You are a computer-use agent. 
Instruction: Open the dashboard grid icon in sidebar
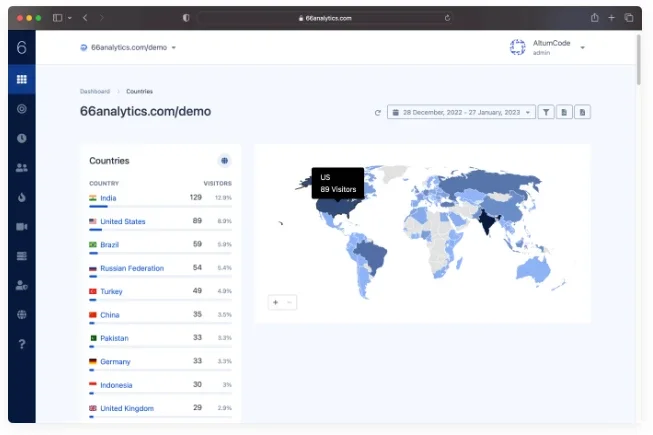(22, 79)
